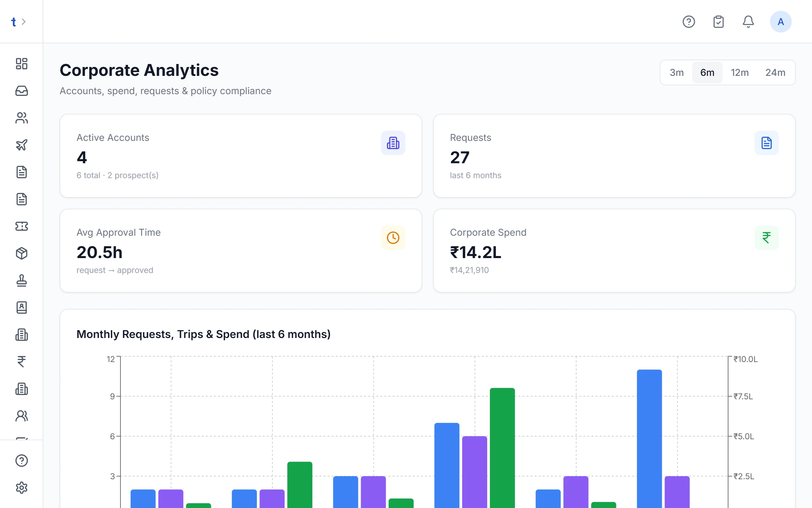The height and width of the screenshot is (508, 812).
Task: Click the '₹14.2L' spend value
Action: tap(475, 252)
